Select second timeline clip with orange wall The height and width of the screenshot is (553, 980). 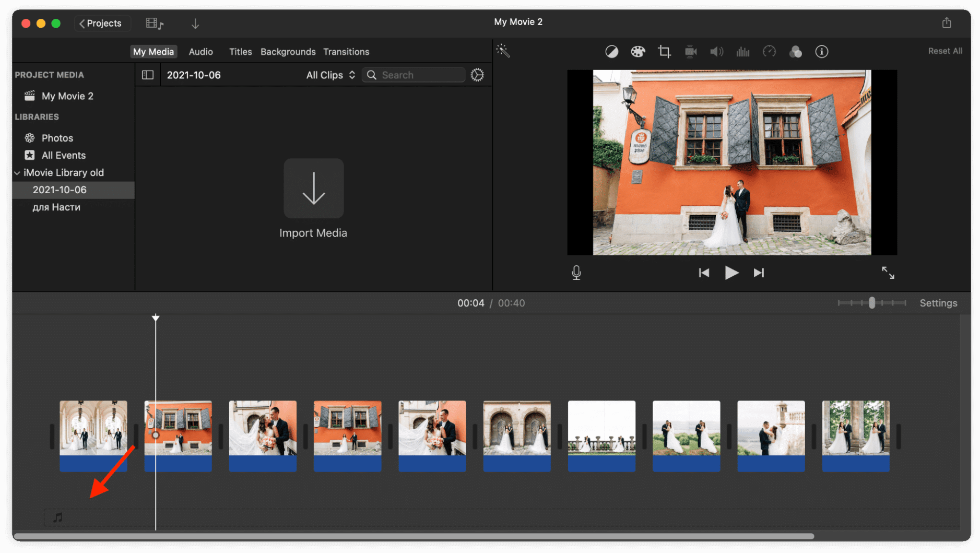click(x=178, y=436)
